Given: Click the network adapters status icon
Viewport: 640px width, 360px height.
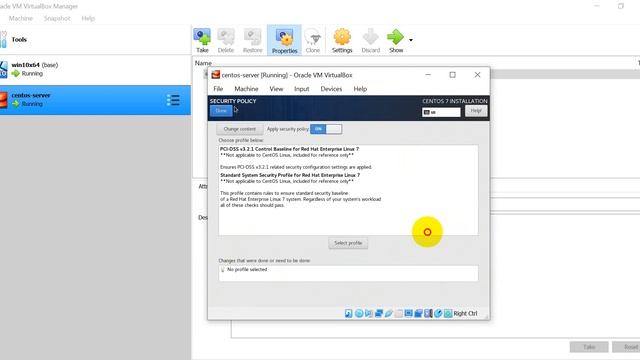Looking at the screenshot, I should point(379,313).
